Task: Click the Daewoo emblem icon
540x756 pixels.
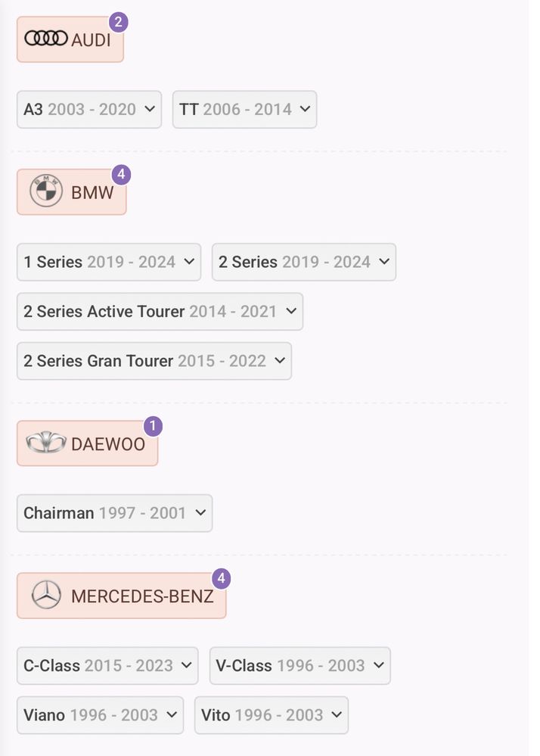Action: coord(46,443)
